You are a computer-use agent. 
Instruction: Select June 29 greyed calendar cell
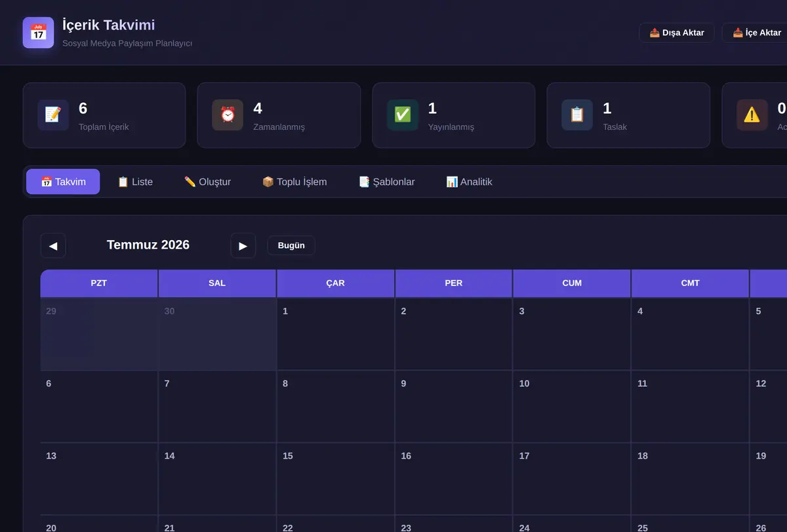[99, 334]
